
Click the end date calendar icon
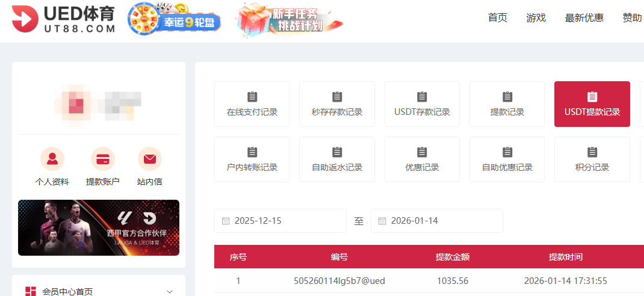[382, 221]
